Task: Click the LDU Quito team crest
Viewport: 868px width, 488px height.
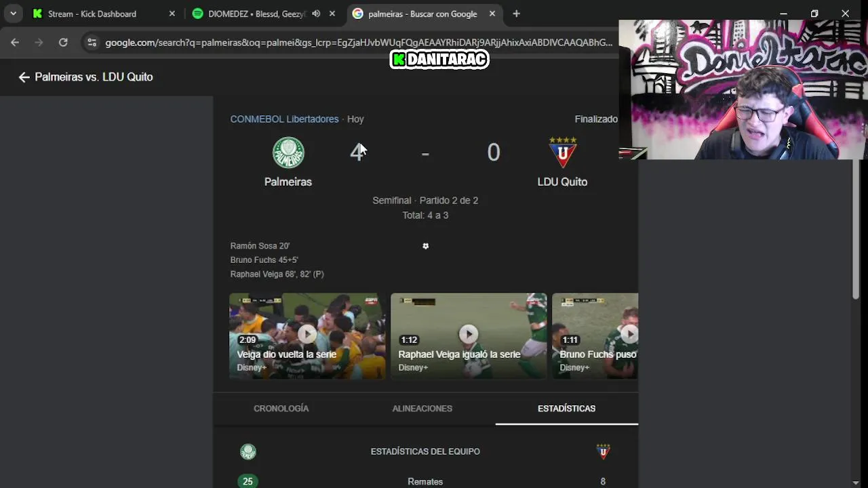Action: (562, 152)
